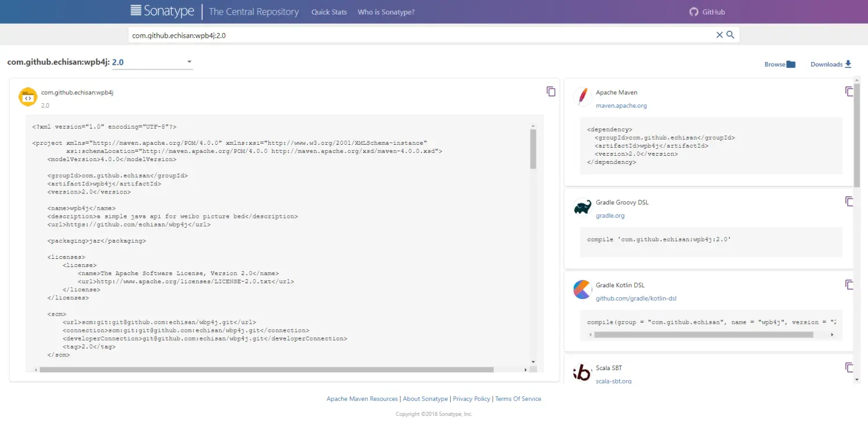Copy the Gradle Kotlin DSL snippet
868x424 pixels.
pos(849,284)
